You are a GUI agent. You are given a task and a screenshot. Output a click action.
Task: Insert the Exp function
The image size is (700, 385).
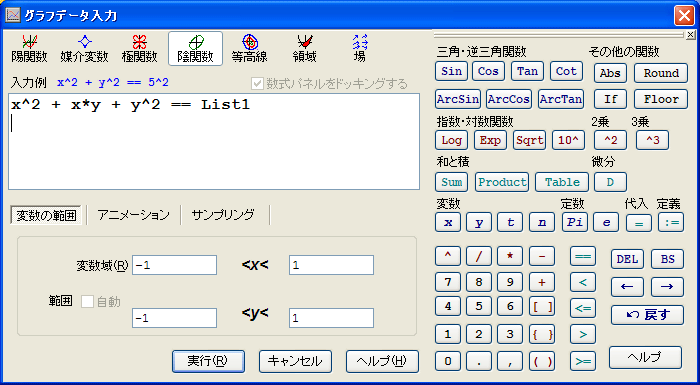tap(490, 140)
